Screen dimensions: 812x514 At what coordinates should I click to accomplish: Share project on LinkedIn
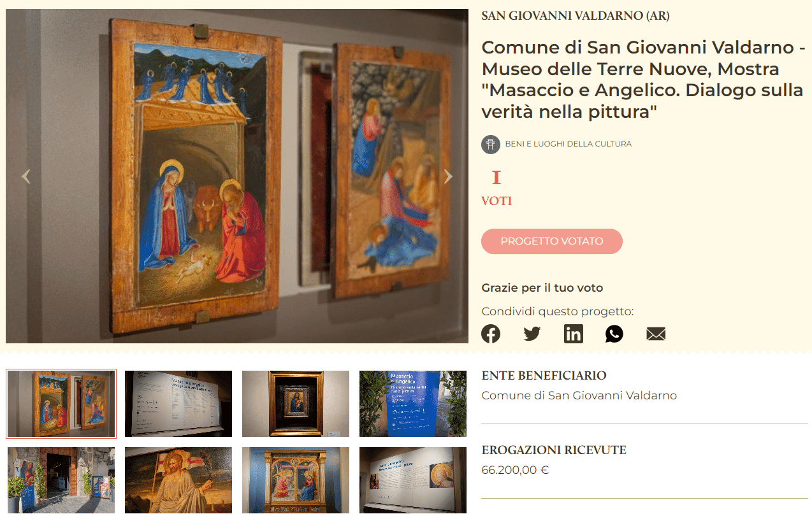tap(574, 334)
